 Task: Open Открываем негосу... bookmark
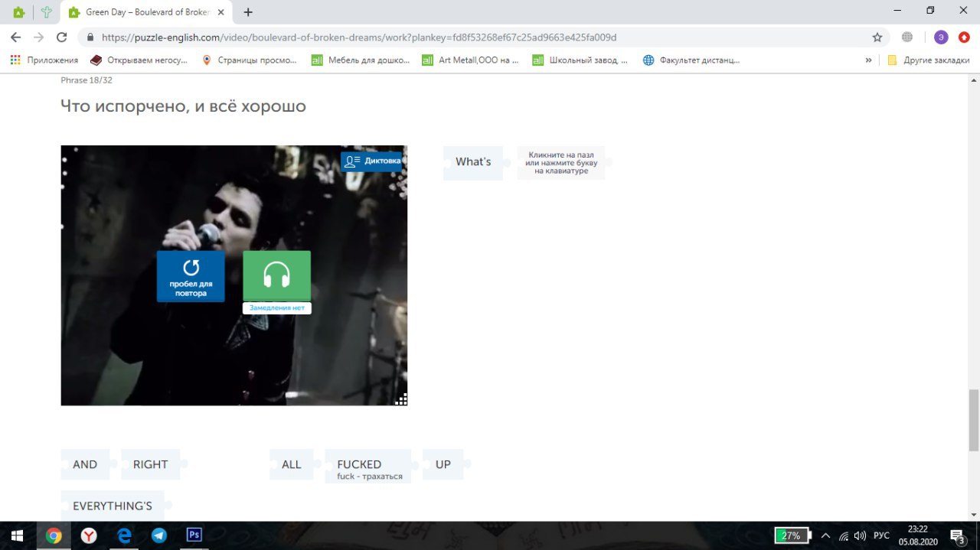click(139, 60)
